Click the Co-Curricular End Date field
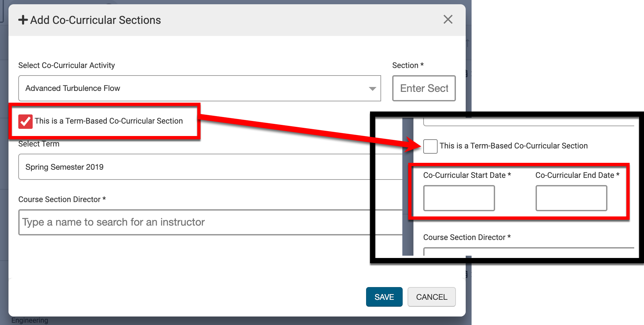Image resolution: width=644 pixels, height=325 pixels. coord(571,198)
